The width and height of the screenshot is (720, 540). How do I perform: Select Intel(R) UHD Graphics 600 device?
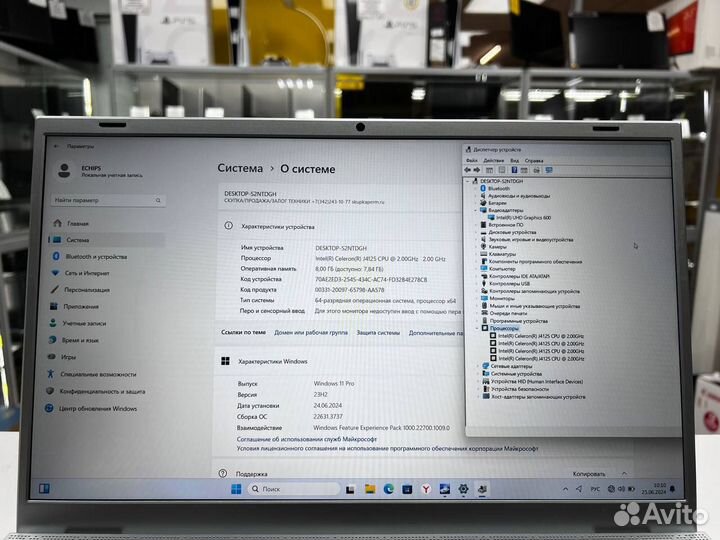pyautogui.click(x=523, y=217)
